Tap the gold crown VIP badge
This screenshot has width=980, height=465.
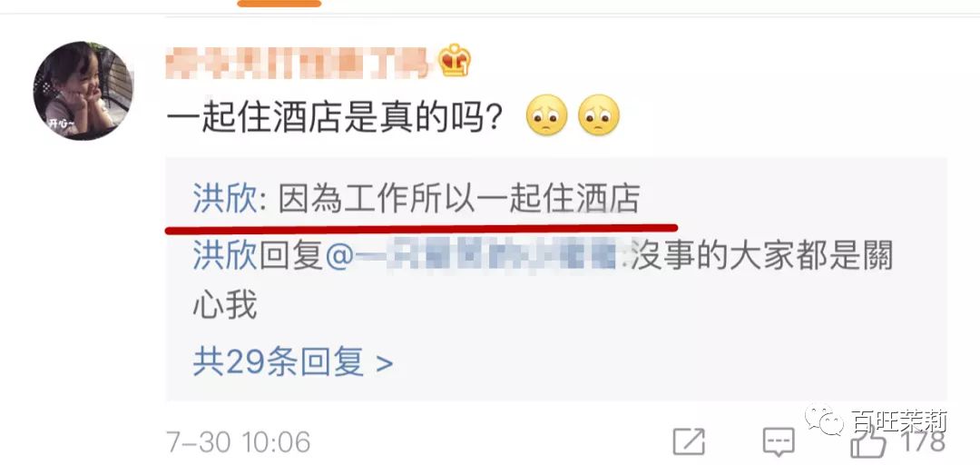pos(455,60)
